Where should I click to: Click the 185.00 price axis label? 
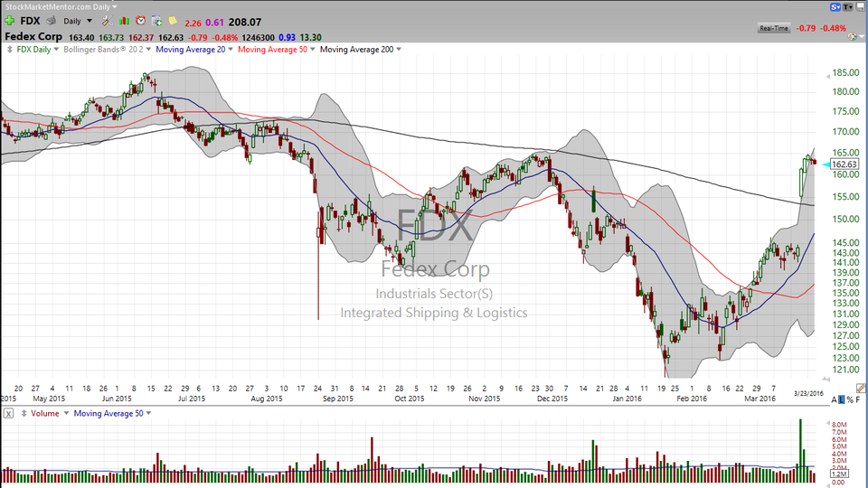pos(845,72)
